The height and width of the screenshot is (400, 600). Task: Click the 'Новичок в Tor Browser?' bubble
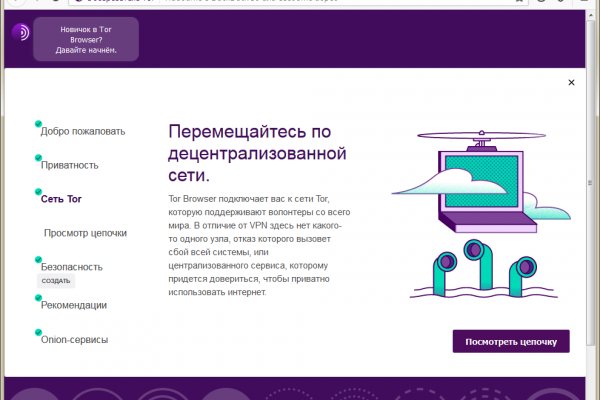tap(86, 38)
